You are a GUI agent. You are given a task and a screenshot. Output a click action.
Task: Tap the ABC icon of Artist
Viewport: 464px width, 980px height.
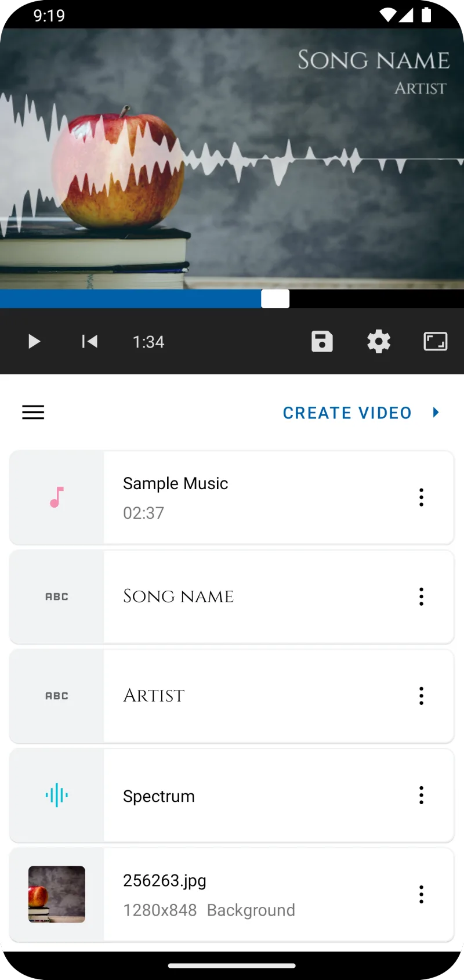coord(57,696)
